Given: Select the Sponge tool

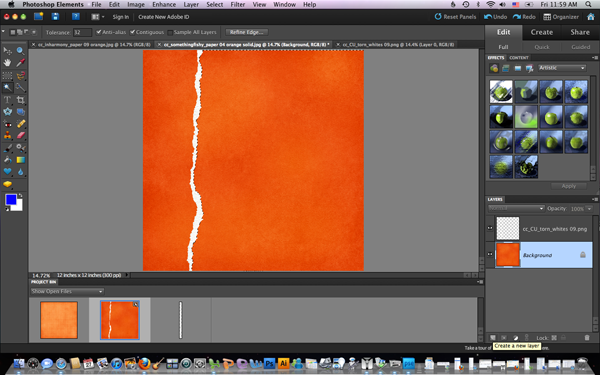Looking at the screenshot, I should (x=7, y=184).
